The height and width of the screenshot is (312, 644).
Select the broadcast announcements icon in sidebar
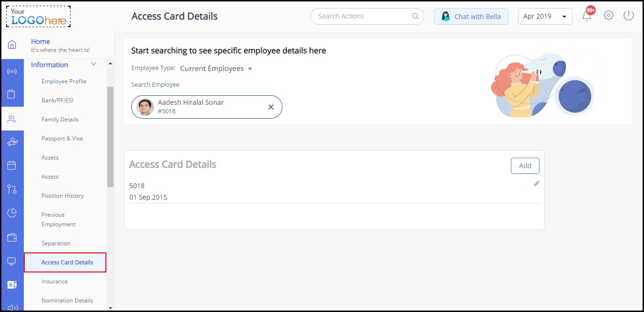(12, 71)
